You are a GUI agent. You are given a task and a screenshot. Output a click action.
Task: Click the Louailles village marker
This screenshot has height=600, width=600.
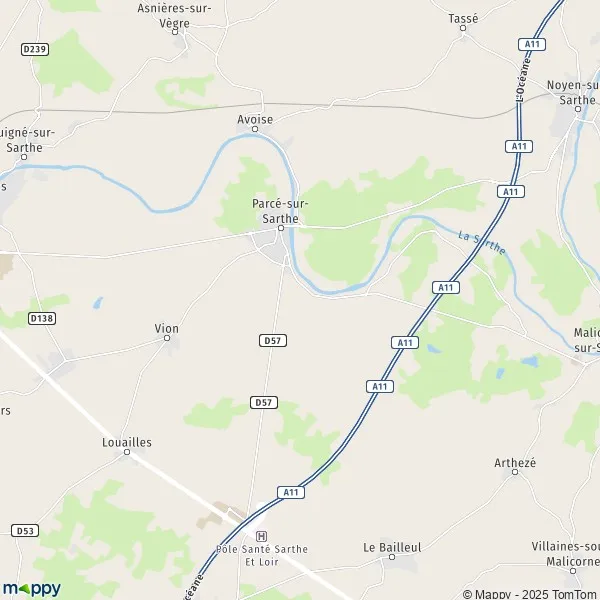(127, 452)
